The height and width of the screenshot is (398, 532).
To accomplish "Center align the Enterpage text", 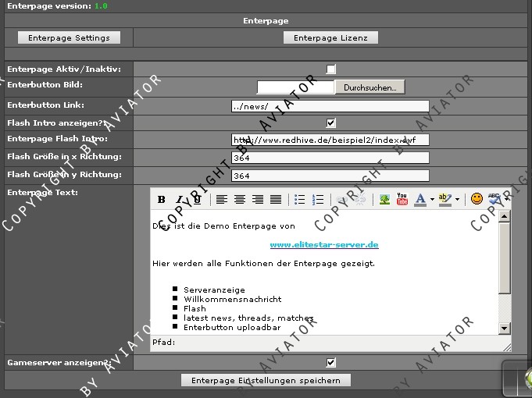I will click(x=240, y=199).
